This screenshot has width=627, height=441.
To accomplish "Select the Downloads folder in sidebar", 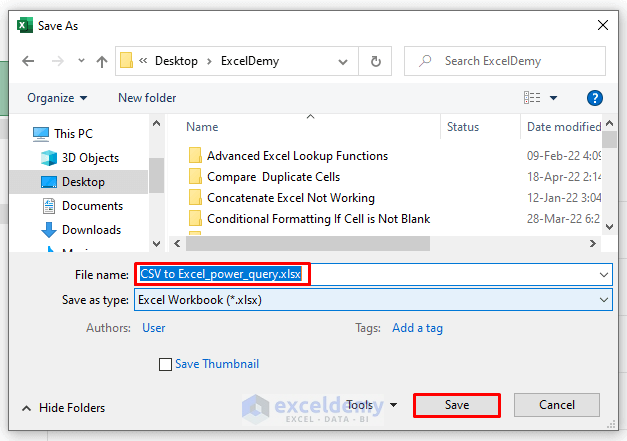I will 91,230.
